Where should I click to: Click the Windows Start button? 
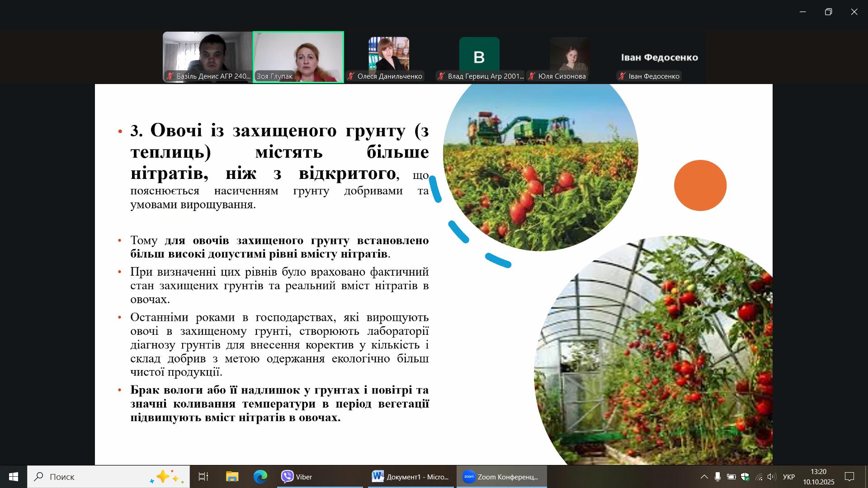tap(14, 477)
